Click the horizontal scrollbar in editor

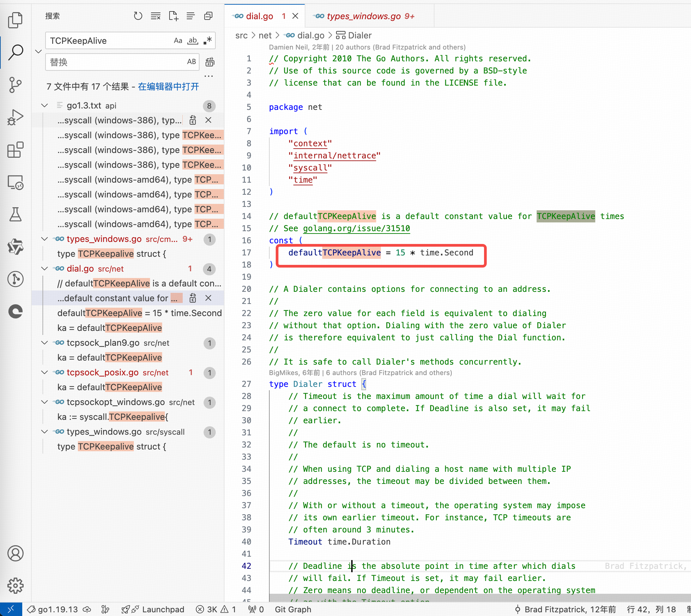[480, 598]
